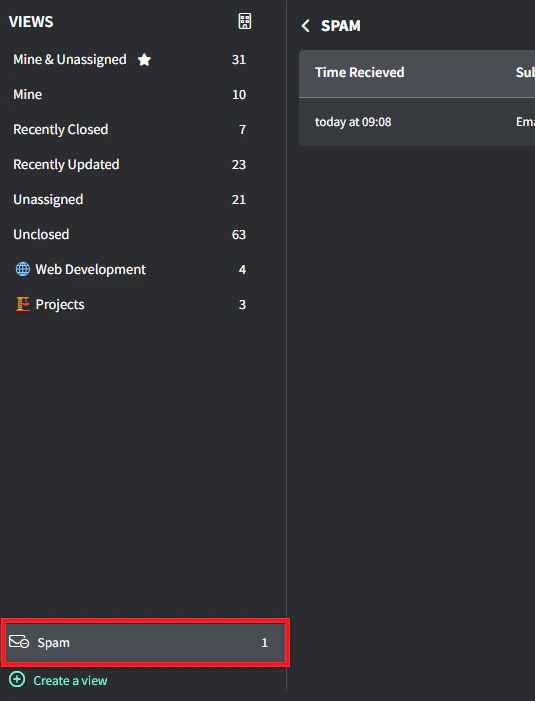The image size is (535, 701).
Task: Click the Time Recieved column header
Action: point(360,72)
